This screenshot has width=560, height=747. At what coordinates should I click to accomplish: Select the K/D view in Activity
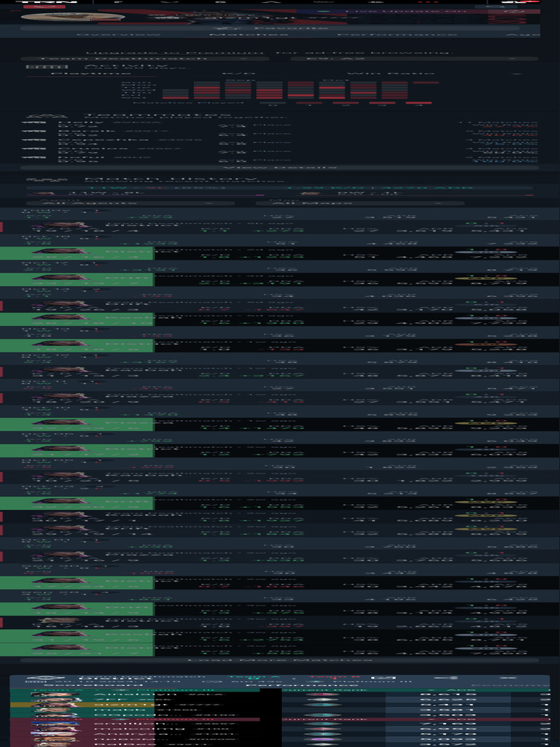[x=238, y=74]
